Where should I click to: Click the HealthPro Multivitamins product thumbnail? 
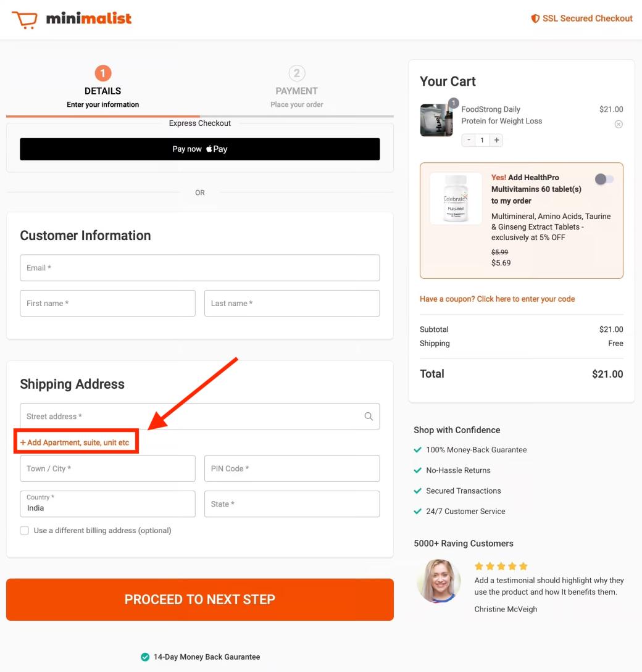click(x=456, y=199)
